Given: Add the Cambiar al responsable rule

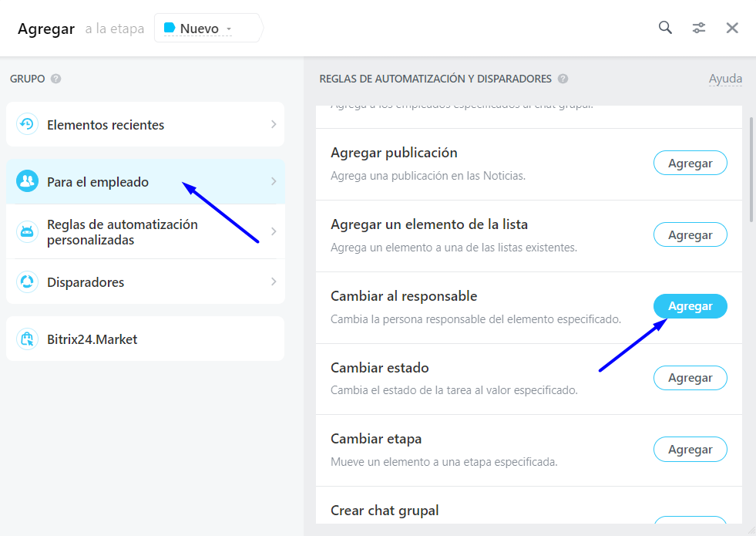Looking at the screenshot, I should click(690, 306).
